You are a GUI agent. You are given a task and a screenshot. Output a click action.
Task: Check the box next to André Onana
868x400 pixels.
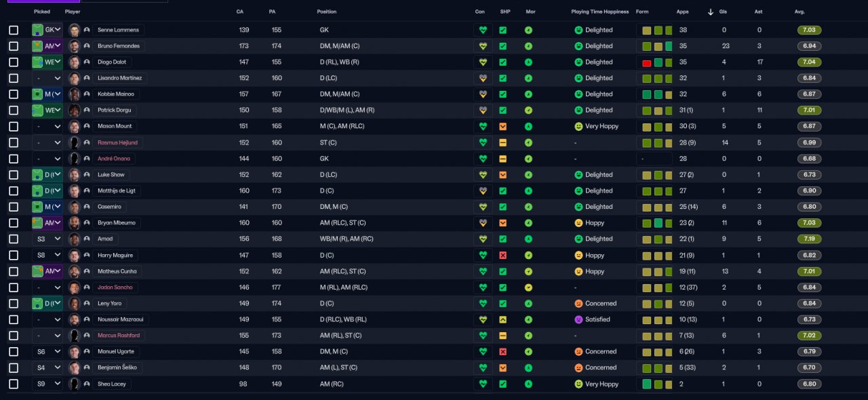click(14, 159)
